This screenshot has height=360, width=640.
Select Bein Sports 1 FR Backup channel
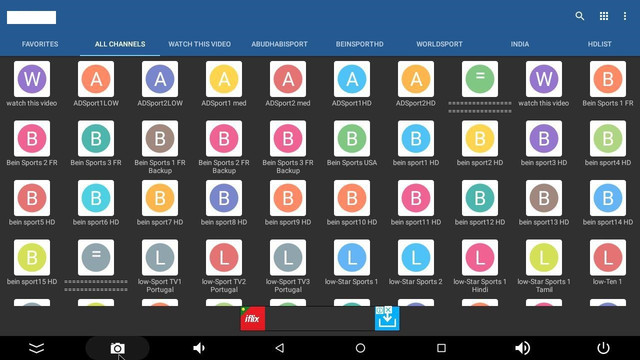point(160,138)
